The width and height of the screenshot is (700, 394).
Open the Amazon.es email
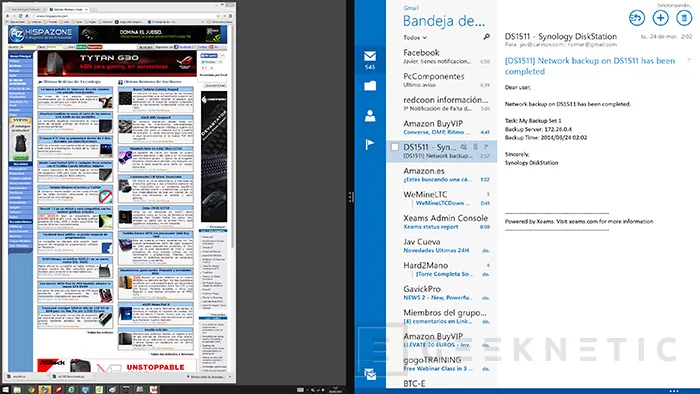442,174
